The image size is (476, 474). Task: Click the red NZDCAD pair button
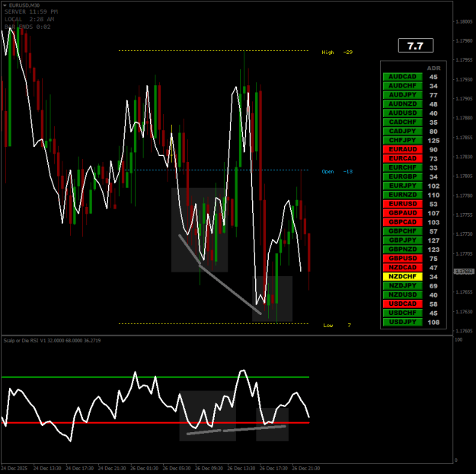point(403,268)
